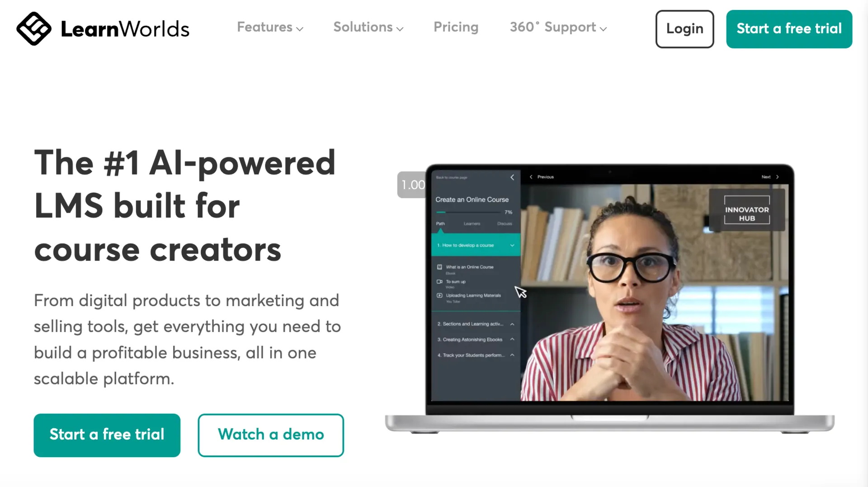Screen dimensions: 868x487
Task: Click the video camera icon beside To sum up
Action: (439, 282)
